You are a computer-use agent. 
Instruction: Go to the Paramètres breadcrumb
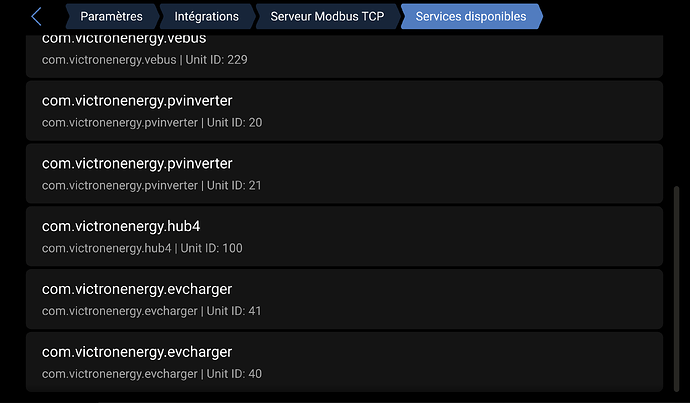111,16
